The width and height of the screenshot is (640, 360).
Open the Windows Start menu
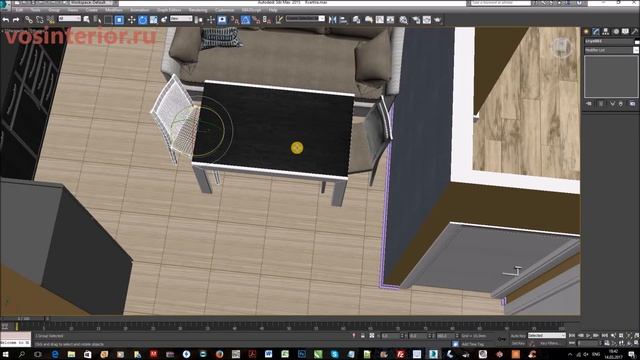pyautogui.click(x=6, y=354)
